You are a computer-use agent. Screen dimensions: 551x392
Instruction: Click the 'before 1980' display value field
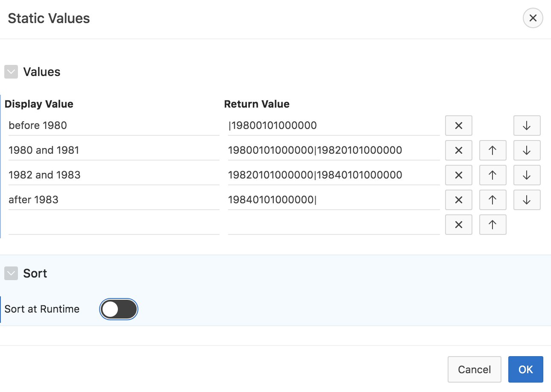tap(113, 126)
